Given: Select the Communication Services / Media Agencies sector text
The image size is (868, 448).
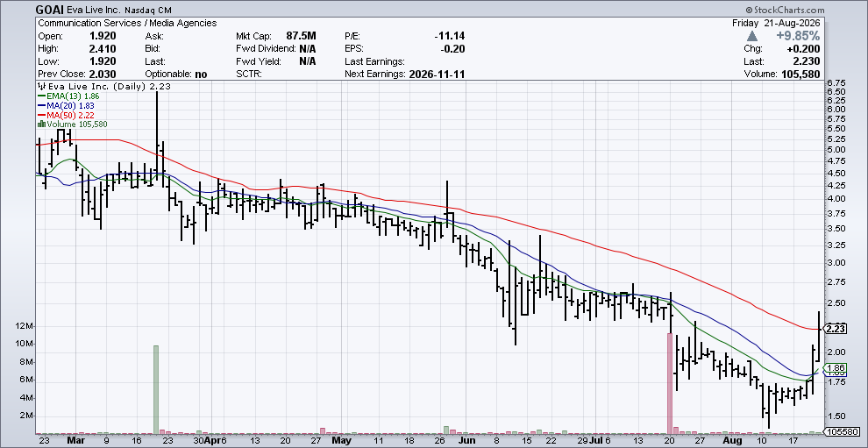Looking at the screenshot, I should click(127, 24).
